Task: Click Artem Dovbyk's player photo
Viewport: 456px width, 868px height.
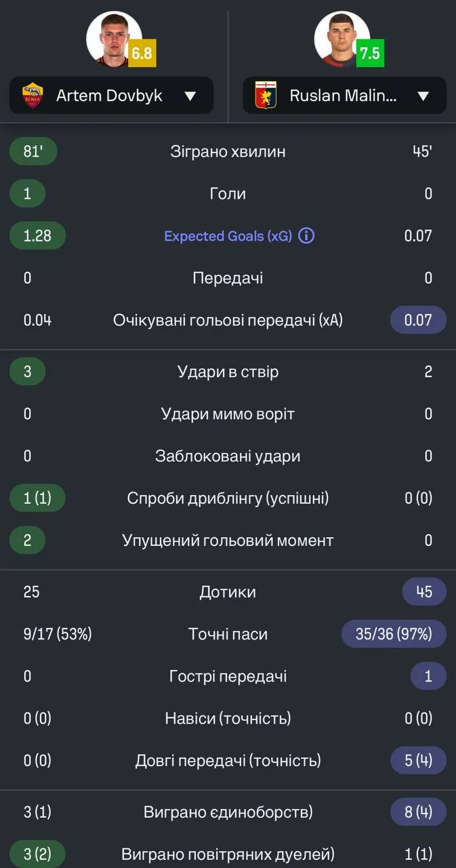Action: (112, 39)
